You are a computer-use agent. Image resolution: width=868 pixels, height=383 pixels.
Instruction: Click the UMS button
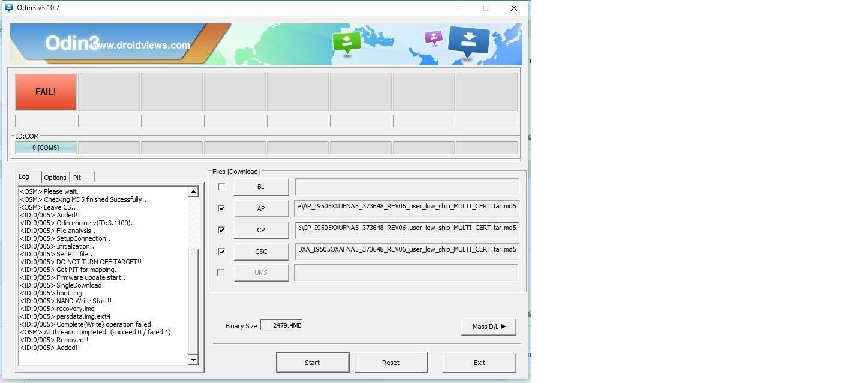pos(261,273)
